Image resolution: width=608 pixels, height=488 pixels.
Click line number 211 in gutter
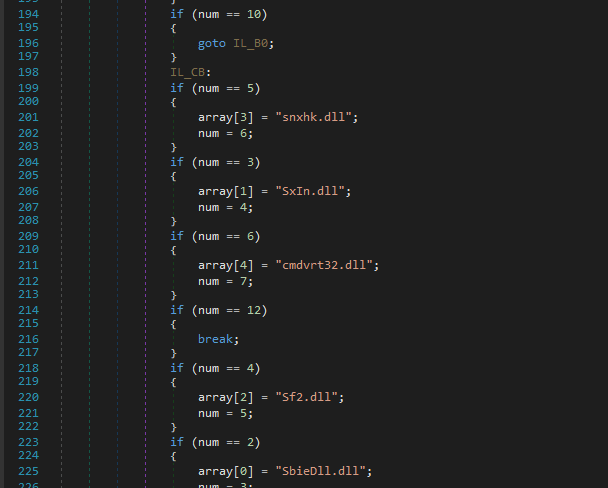pyautogui.click(x=28, y=265)
